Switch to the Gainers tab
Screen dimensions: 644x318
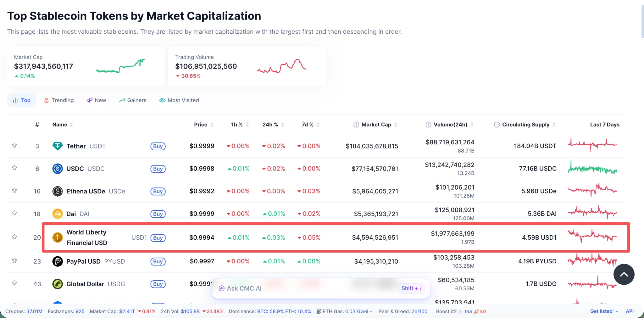[133, 100]
